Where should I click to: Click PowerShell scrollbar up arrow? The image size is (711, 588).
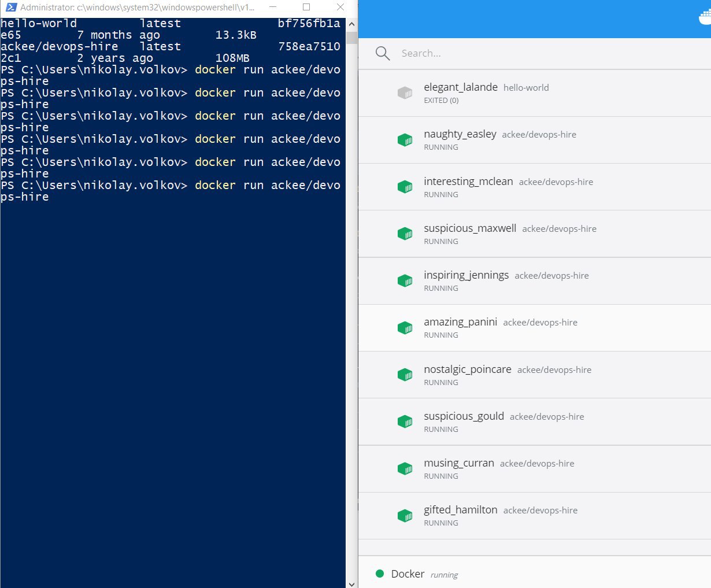coord(351,24)
